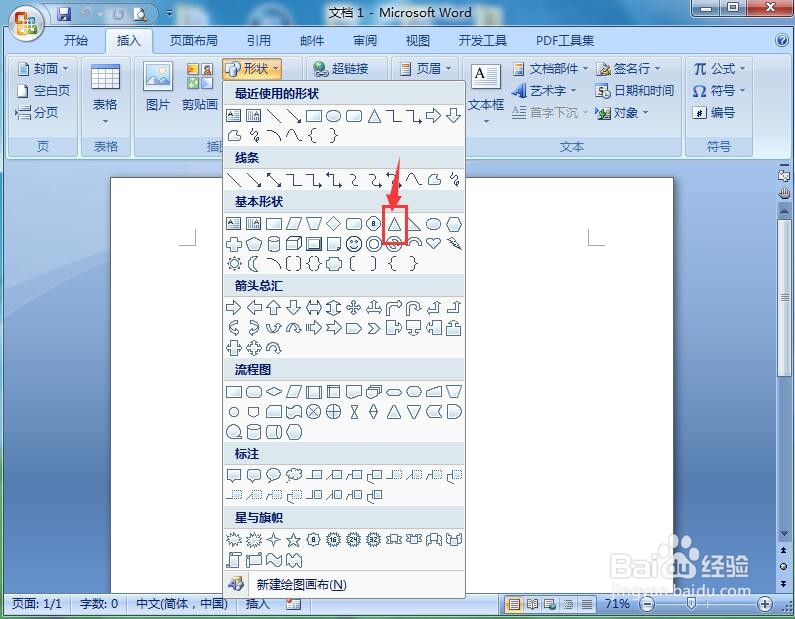Viewport: 795px width, 619px height.
Task: Switch to the 邮件 tab
Action: pos(312,41)
